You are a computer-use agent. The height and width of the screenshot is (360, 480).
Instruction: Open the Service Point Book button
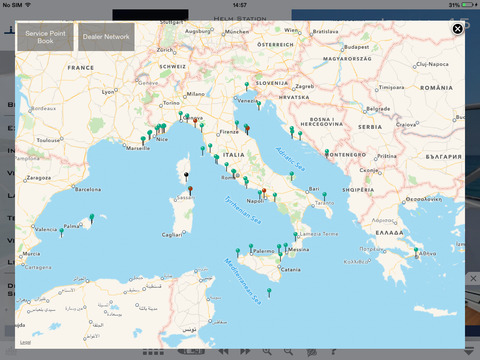coord(45,37)
